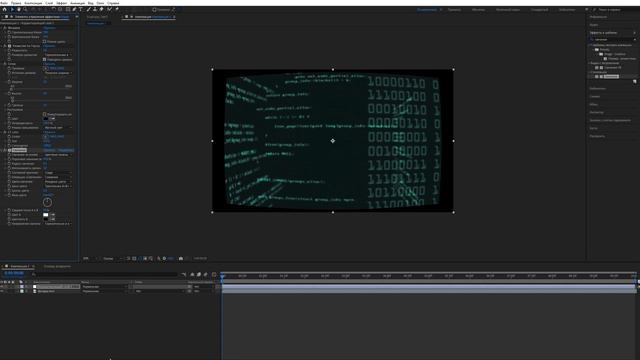The width and height of the screenshot is (640, 360).
Task: Toggle Gaussian blur repeat edge pixels checkbox
Action: tap(44, 60)
